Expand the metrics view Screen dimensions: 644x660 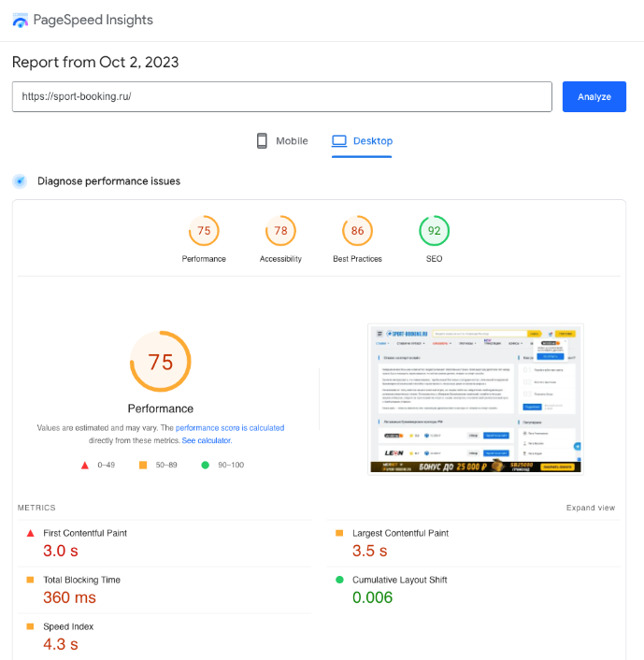(x=590, y=509)
